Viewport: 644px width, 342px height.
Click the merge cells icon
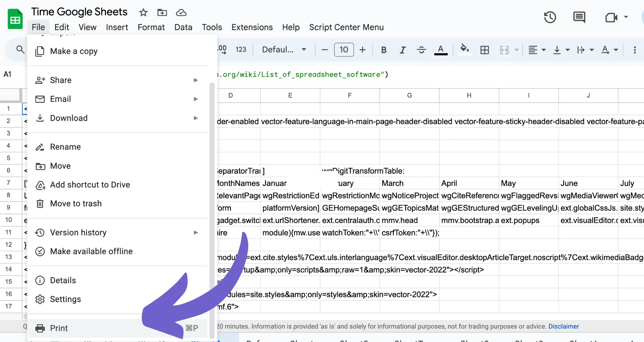coord(504,50)
